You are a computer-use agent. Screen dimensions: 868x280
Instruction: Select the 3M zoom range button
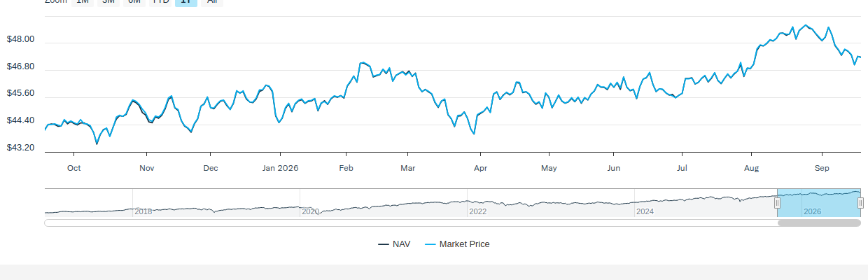108,2
